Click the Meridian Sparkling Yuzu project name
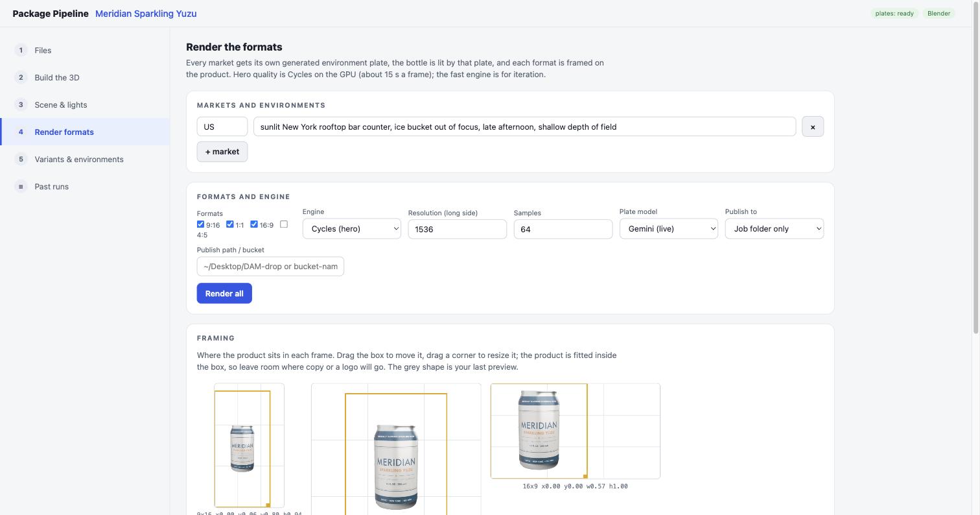 pos(146,14)
